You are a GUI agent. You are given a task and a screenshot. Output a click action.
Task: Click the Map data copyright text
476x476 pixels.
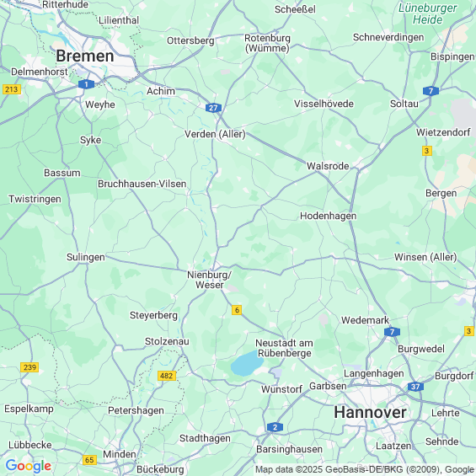point(365,469)
